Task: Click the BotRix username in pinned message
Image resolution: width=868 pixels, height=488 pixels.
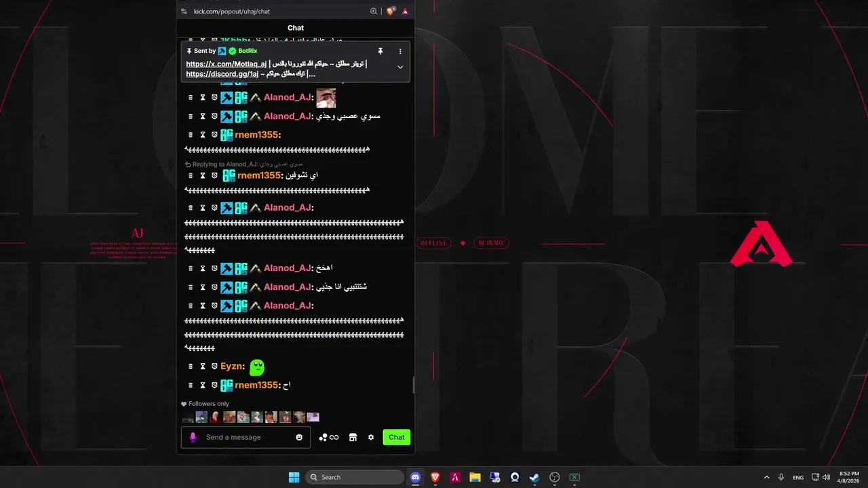Action: click(x=248, y=51)
